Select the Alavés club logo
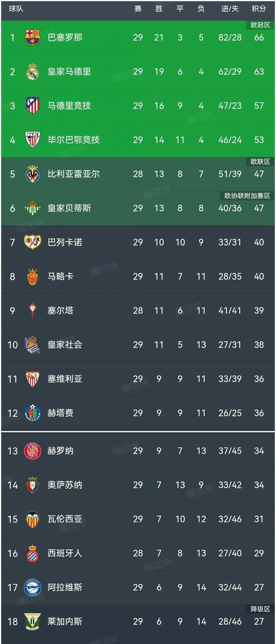The height and width of the screenshot is (644, 276). (x=32, y=587)
